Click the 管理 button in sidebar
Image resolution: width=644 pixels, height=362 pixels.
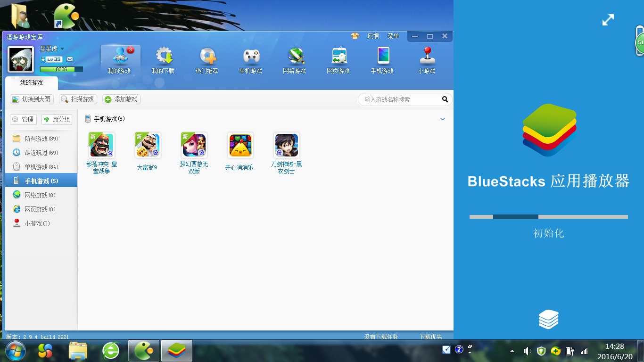[x=23, y=120]
